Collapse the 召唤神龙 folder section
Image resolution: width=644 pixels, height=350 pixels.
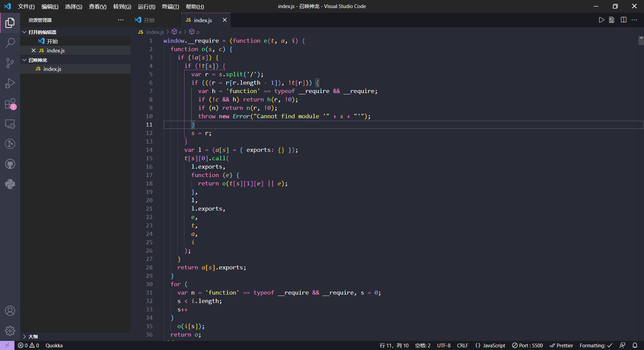coord(75,60)
